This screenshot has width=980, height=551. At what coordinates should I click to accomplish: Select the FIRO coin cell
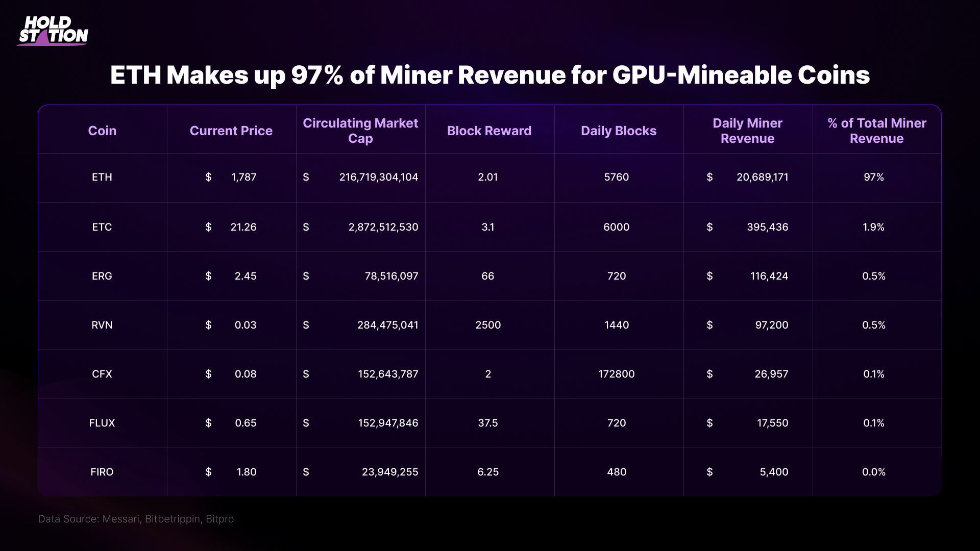(x=102, y=472)
